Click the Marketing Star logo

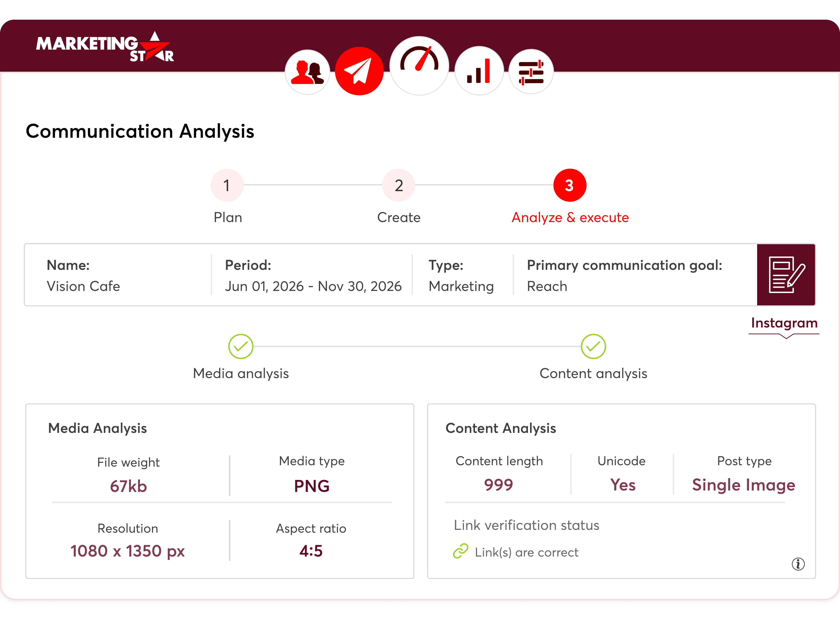coord(105,47)
